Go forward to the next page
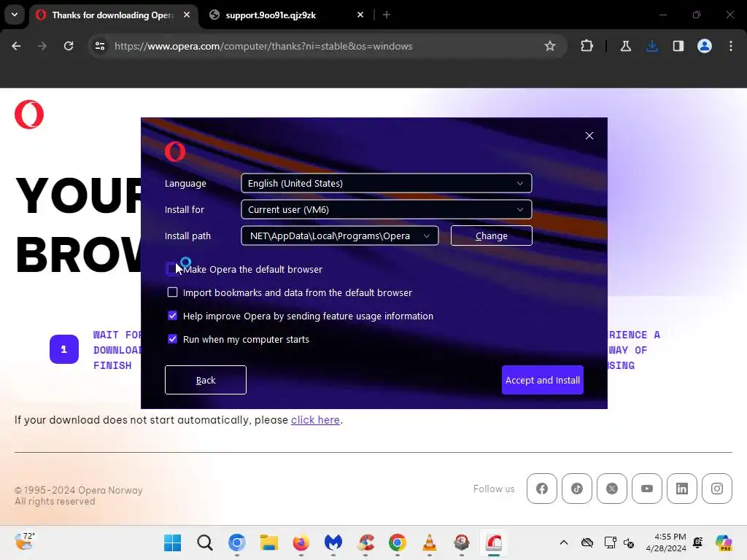The image size is (747, 560). coord(42,46)
